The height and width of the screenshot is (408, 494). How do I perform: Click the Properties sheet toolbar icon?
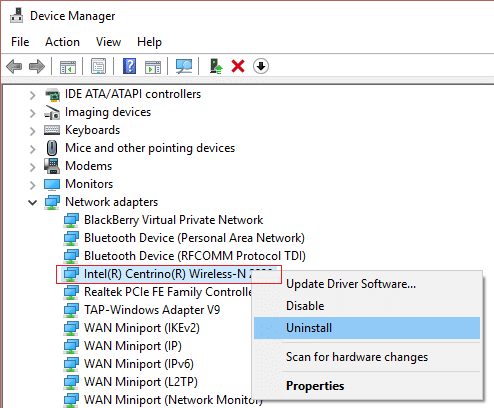point(99,66)
